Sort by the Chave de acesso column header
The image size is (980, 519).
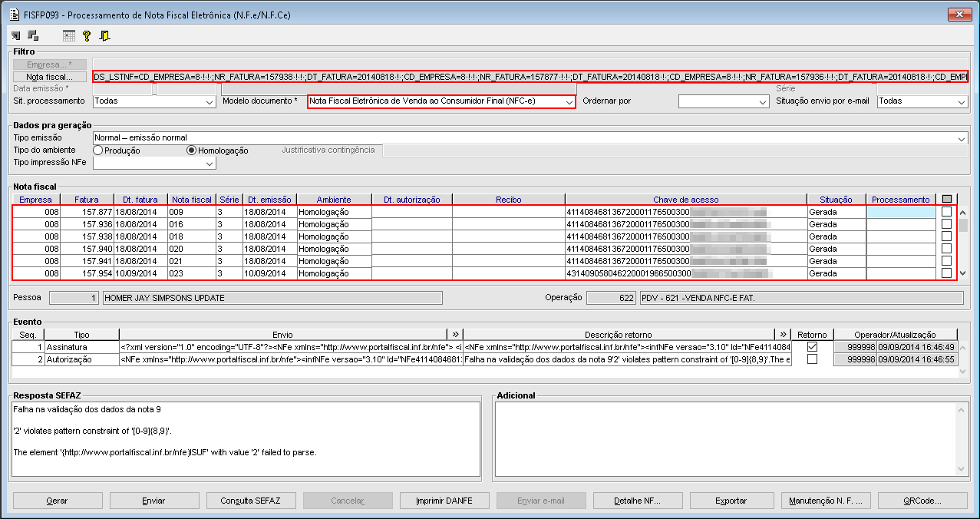[x=686, y=199]
